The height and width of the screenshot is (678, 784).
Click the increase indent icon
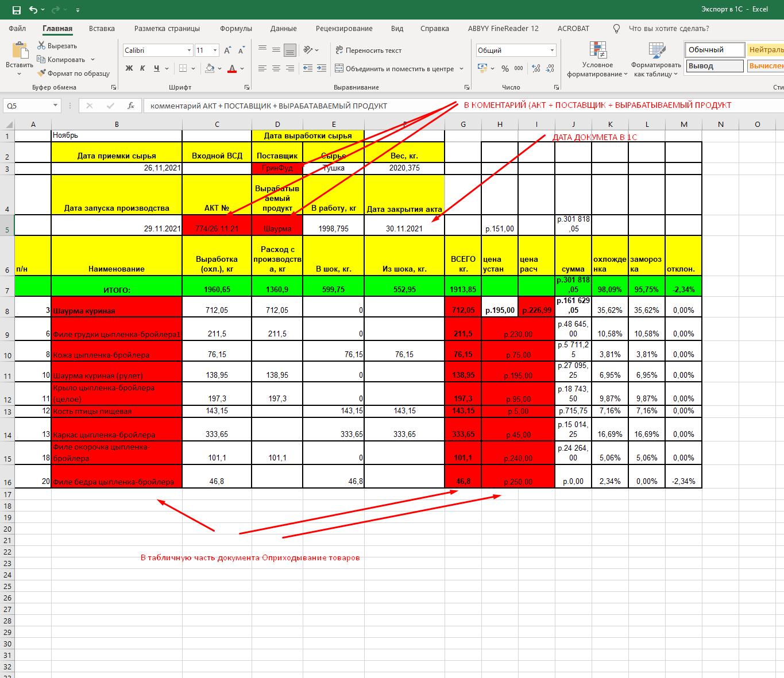[x=322, y=68]
